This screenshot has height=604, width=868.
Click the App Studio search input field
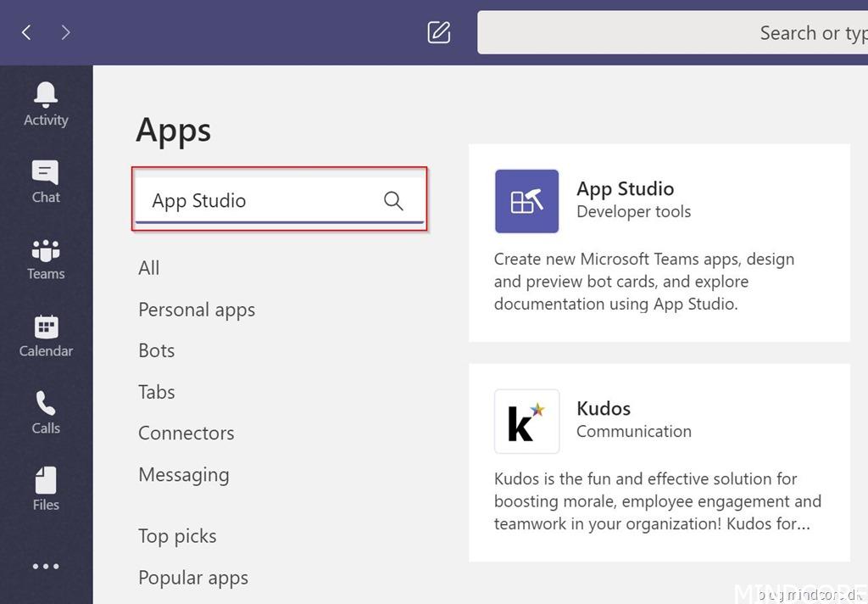pyautogui.click(x=254, y=201)
